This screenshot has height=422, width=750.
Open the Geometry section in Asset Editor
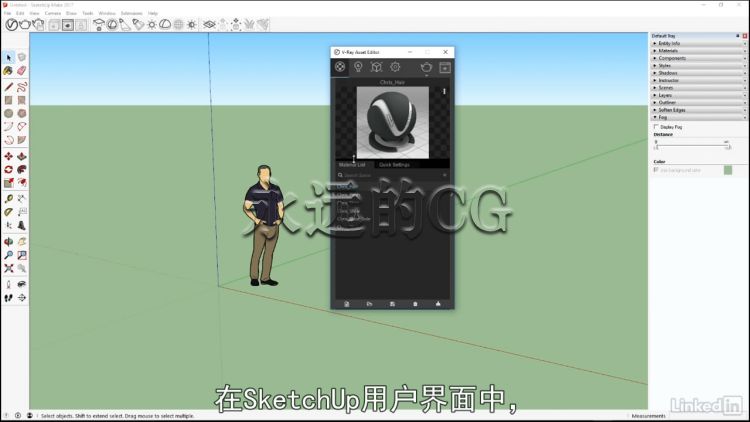[376, 67]
